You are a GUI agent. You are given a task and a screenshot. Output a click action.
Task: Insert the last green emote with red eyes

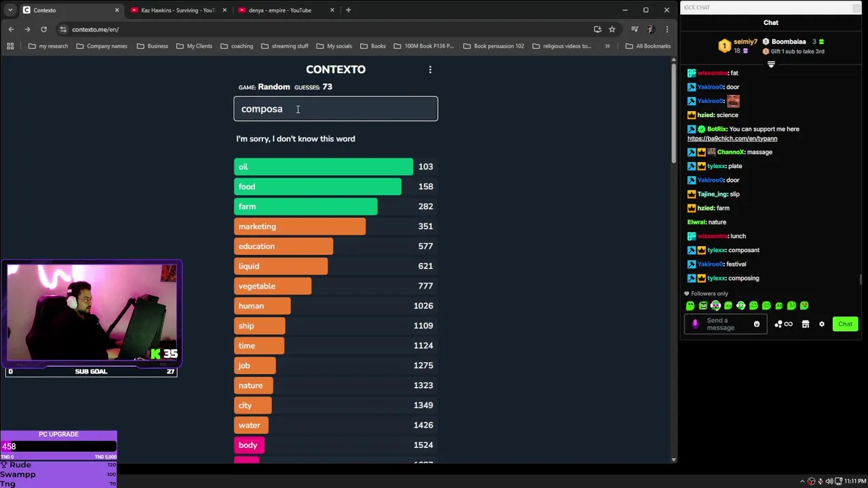tap(804, 306)
